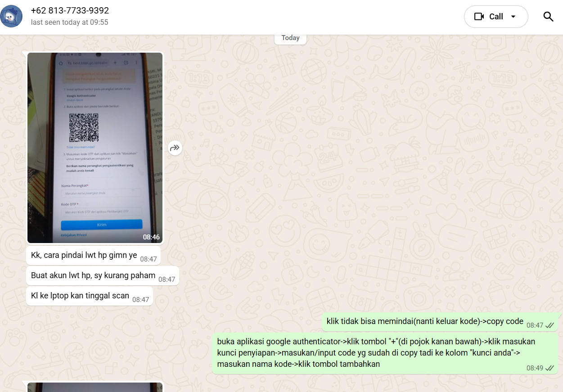Open the contact's profile picture avatar
This screenshot has width=563, height=392.
(11, 16)
